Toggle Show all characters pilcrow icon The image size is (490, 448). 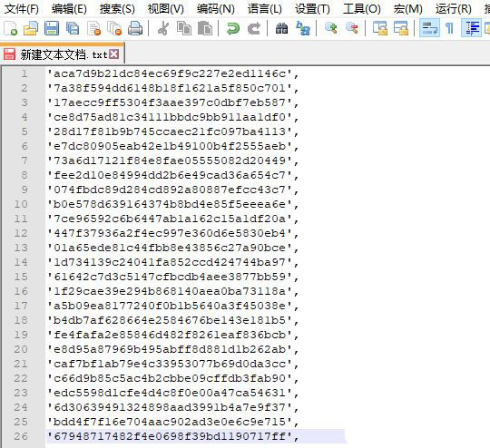[450, 28]
